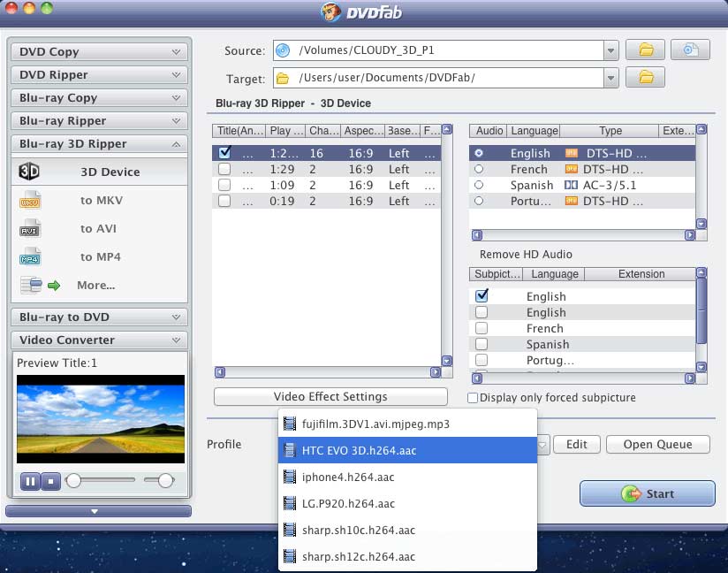Expand the Blu-ray Copy section
The height and width of the screenshot is (573, 728).
pyautogui.click(x=99, y=97)
